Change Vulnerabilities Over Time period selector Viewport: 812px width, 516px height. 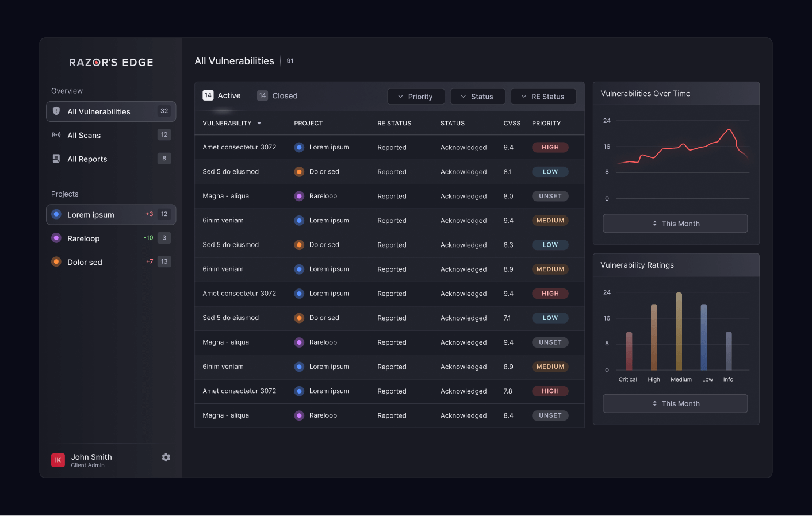point(675,224)
